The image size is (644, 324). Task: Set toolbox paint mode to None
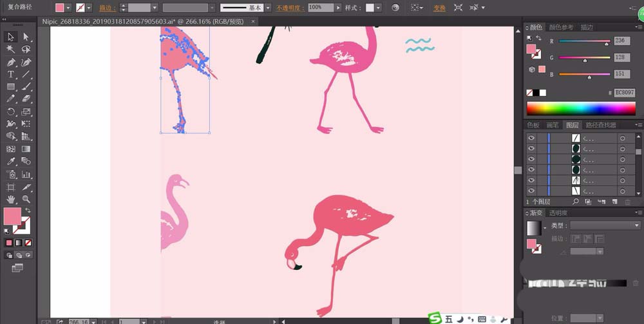pyautogui.click(x=28, y=243)
